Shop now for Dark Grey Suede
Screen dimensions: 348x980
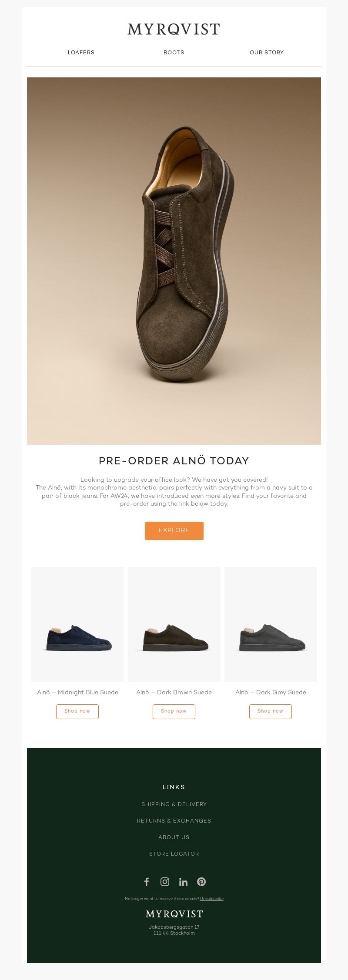coord(271,711)
